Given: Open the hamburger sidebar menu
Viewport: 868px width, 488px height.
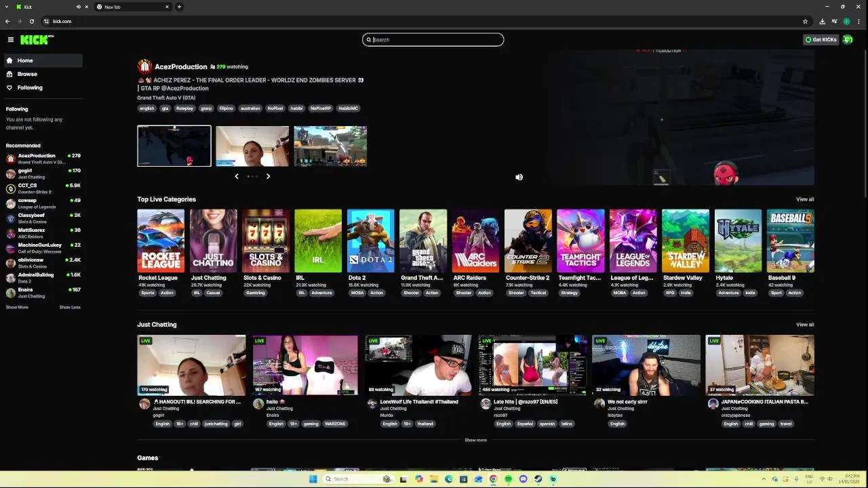Looking at the screenshot, I should pyautogui.click(x=11, y=39).
